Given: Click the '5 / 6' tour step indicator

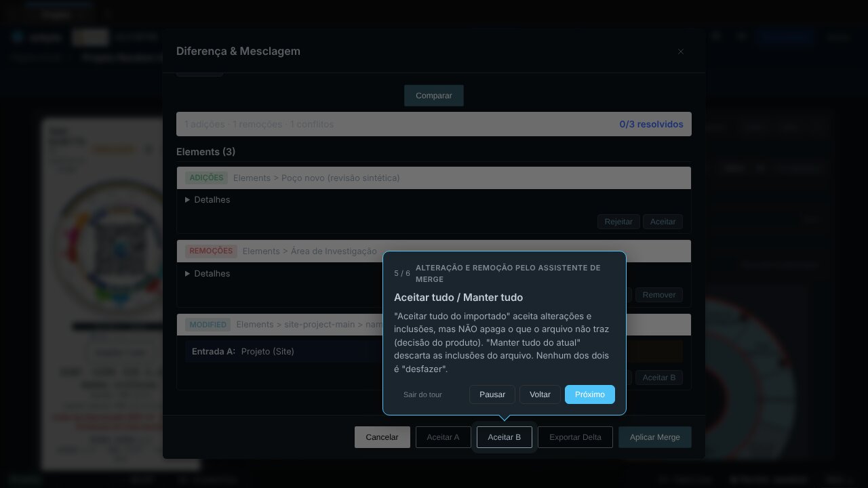Looking at the screenshot, I should [x=402, y=273].
